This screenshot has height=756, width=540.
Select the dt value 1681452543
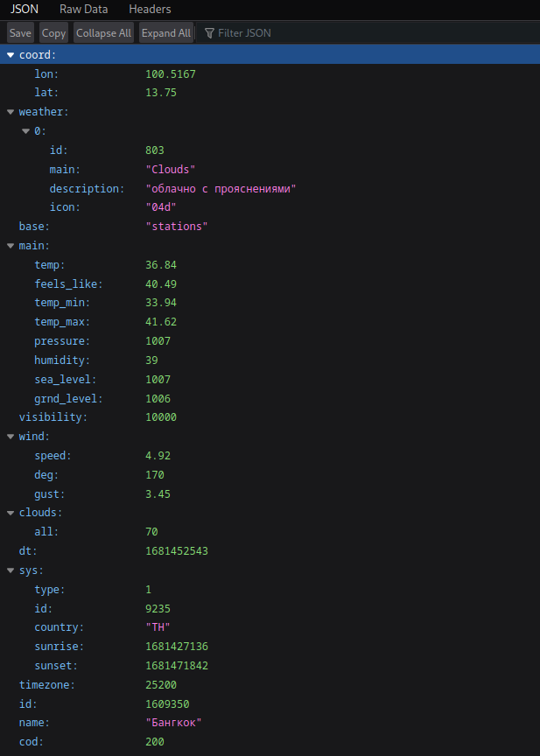(x=177, y=550)
